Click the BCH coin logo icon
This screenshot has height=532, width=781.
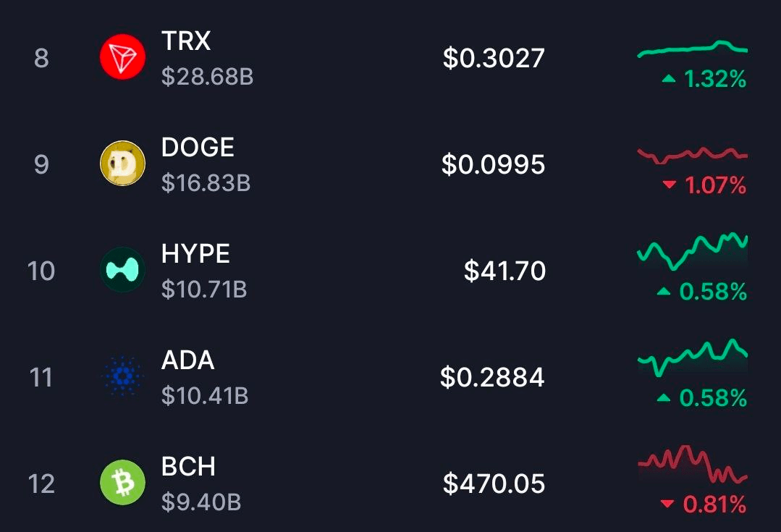tap(122, 483)
